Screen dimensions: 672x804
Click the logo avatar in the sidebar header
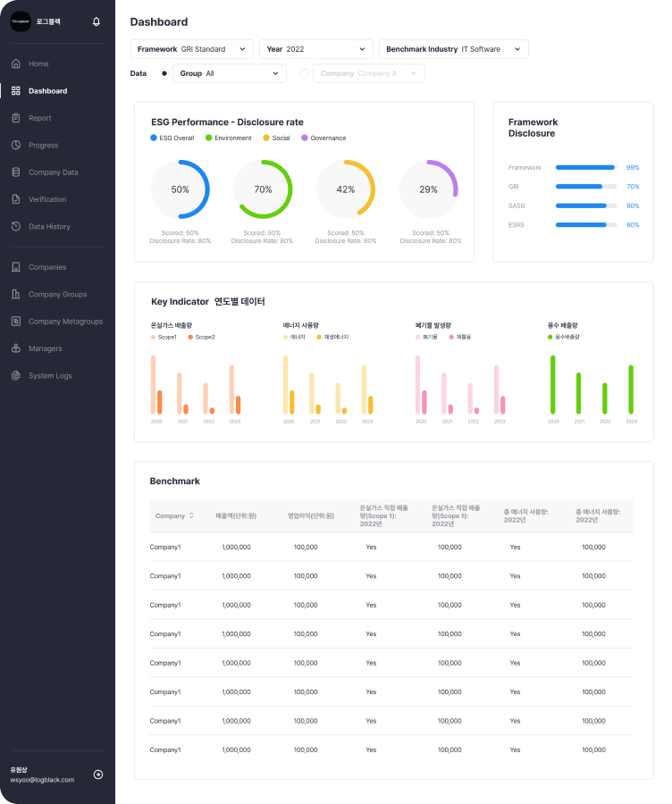pos(21,21)
